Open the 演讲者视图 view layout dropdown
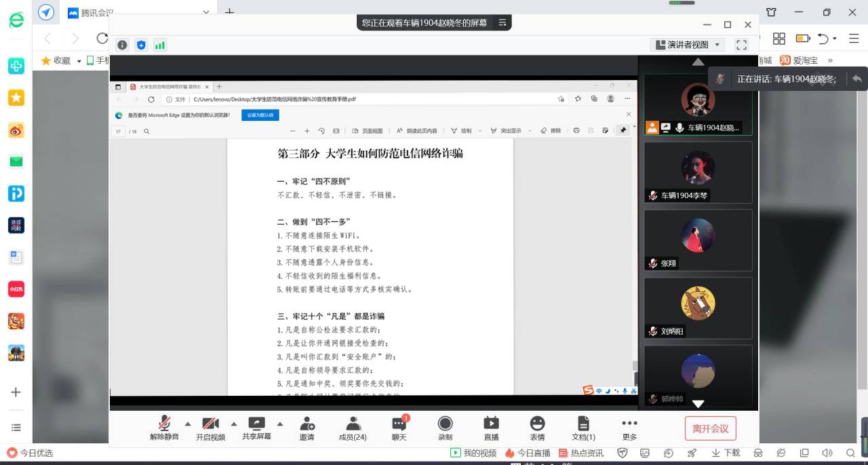This screenshot has width=868, height=465. [x=688, y=45]
